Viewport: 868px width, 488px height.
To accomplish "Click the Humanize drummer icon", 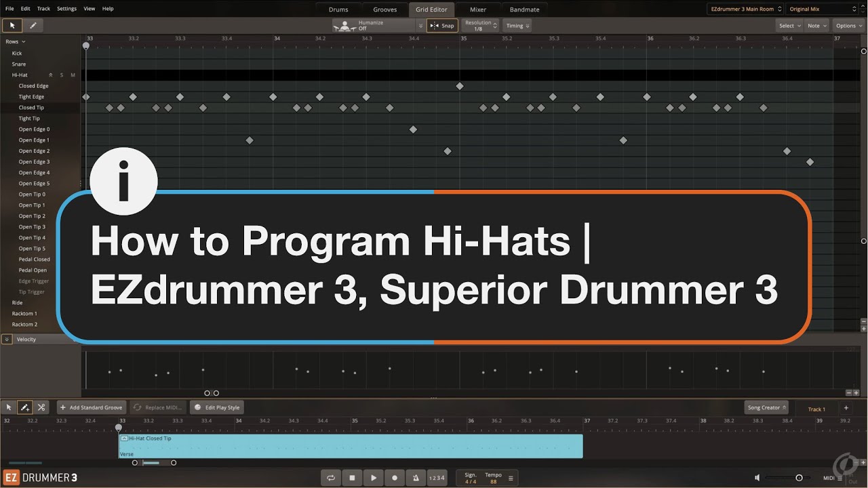I will (x=345, y=26).
